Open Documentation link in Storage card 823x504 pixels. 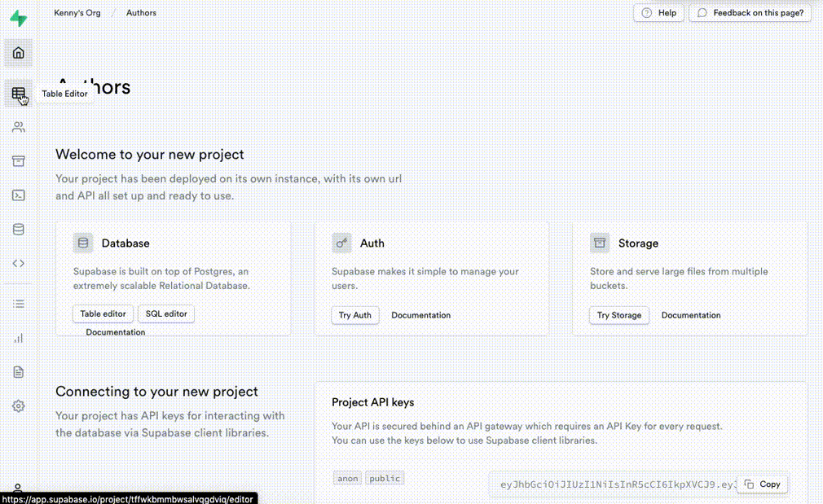691,315
